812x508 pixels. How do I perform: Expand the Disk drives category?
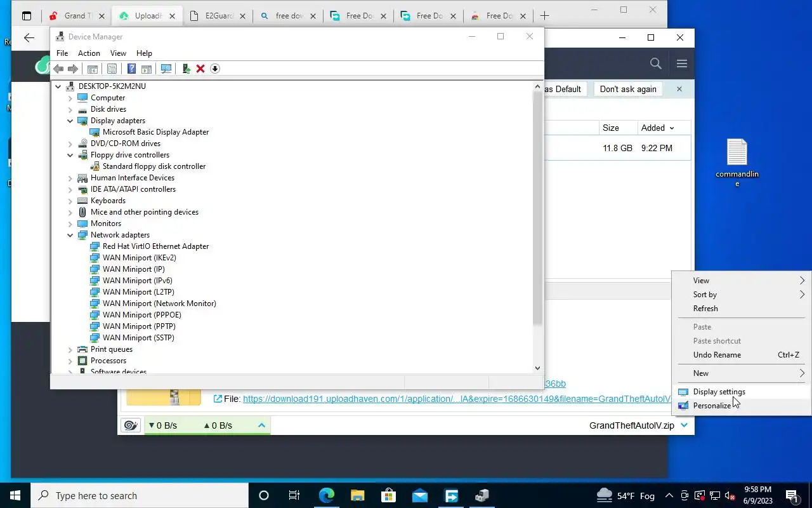[x=70, y=109]
